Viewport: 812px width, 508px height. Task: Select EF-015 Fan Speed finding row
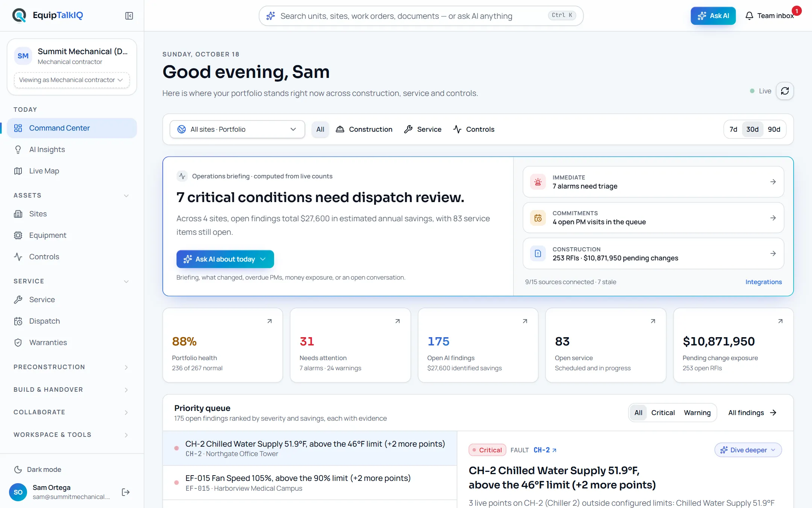310,483
